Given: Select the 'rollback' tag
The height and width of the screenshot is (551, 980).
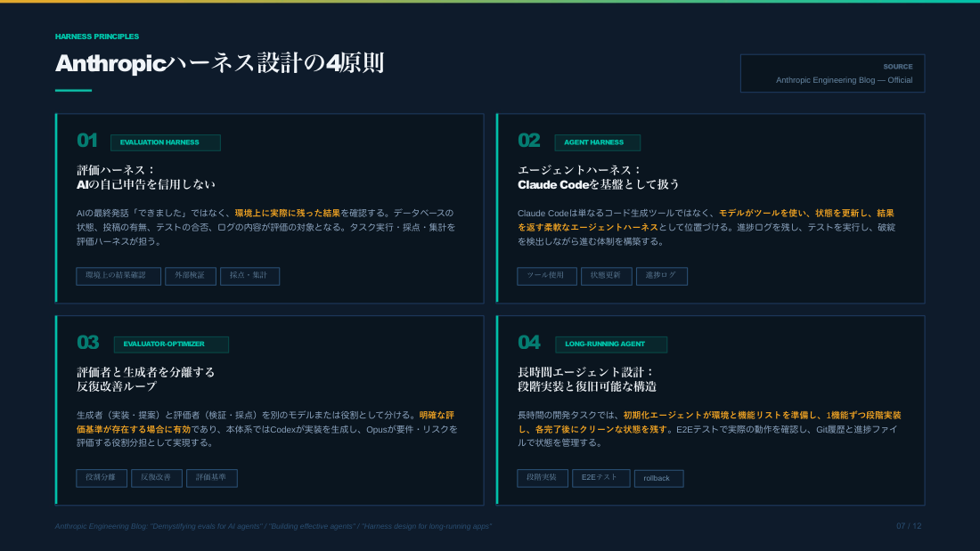Looking at the screenshot, I should (x=658, y=479).
